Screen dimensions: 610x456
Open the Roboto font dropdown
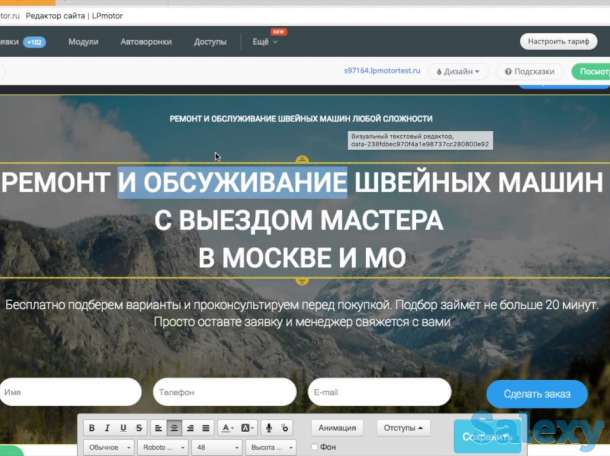tap(163, 447)
